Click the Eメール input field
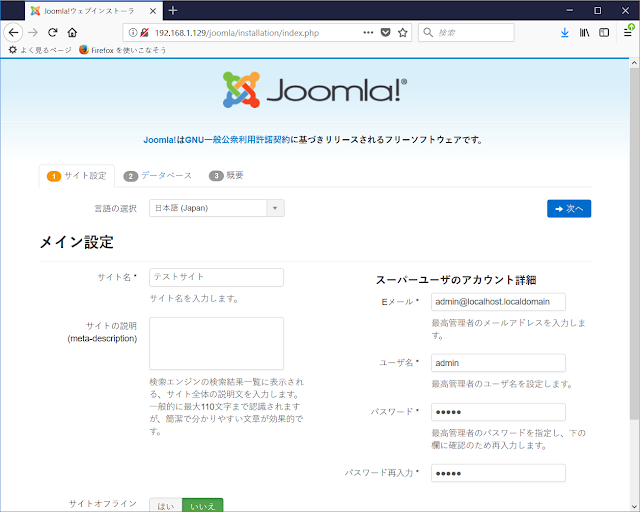The height and width of the screenshot is (512, 640). click(x=498, y=302)
